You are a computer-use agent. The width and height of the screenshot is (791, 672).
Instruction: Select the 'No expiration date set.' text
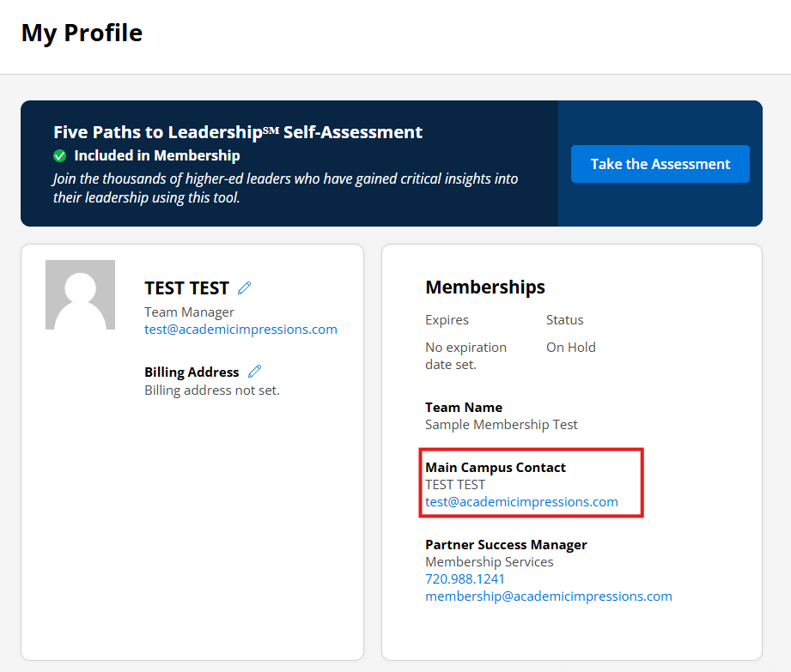(465, 355)
